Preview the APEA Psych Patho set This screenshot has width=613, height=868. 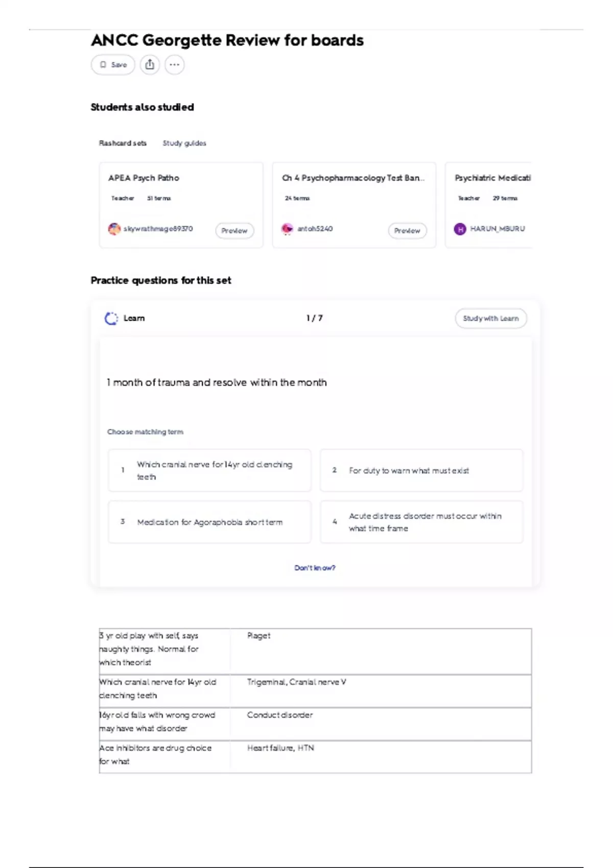click(x=234, y=231)
